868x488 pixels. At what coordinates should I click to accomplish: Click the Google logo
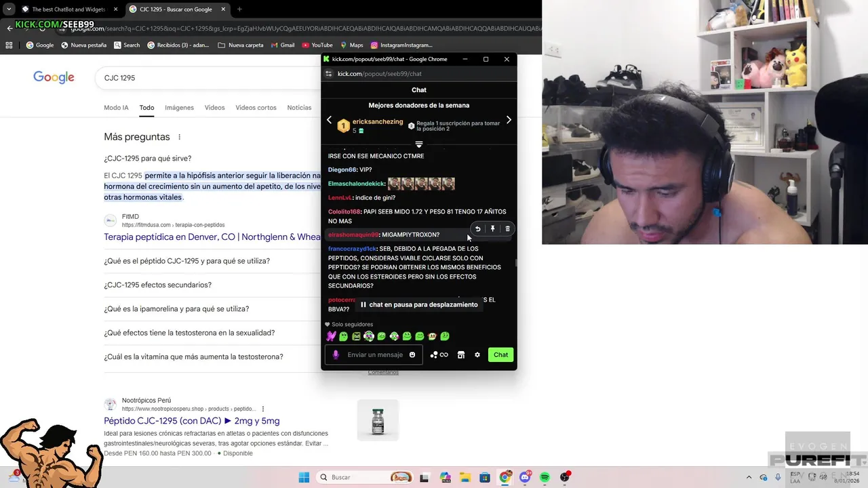[54, 77]
